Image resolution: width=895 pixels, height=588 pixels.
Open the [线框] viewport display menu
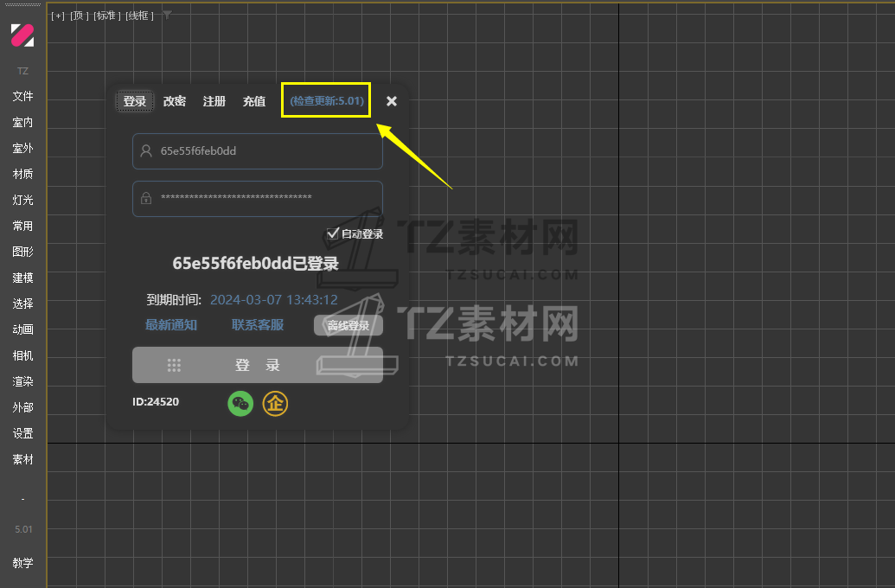pyautogui.click(x=140, y=16)
